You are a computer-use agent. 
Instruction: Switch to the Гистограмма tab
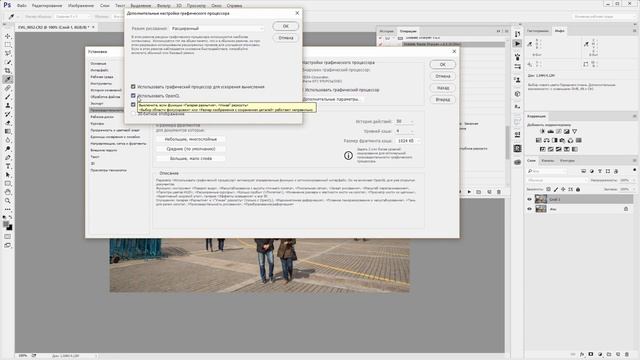(538, 31)
